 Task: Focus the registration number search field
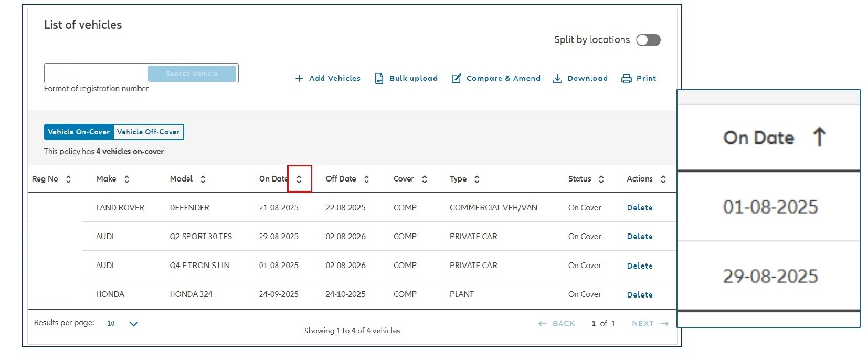pos(96,74)
